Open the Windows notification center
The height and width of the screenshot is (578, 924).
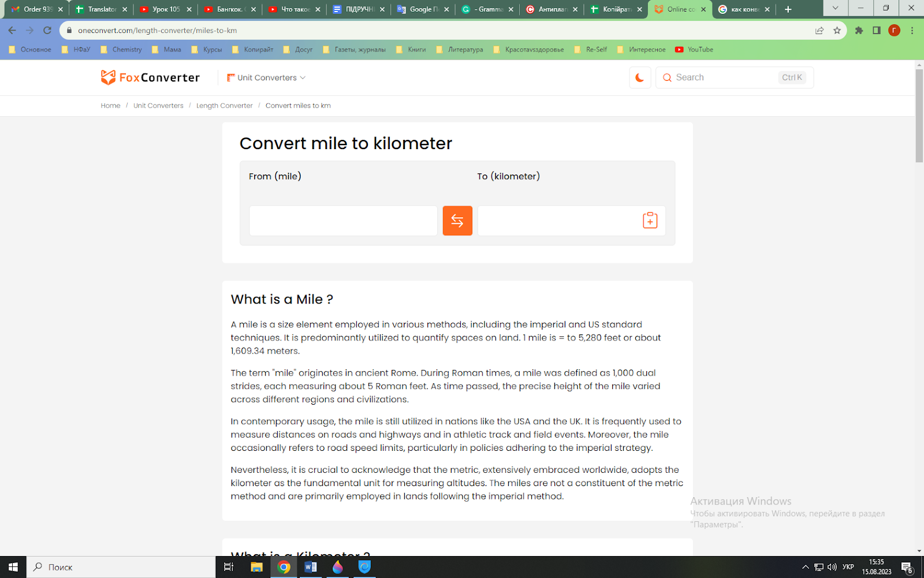[x=907, y=568]
